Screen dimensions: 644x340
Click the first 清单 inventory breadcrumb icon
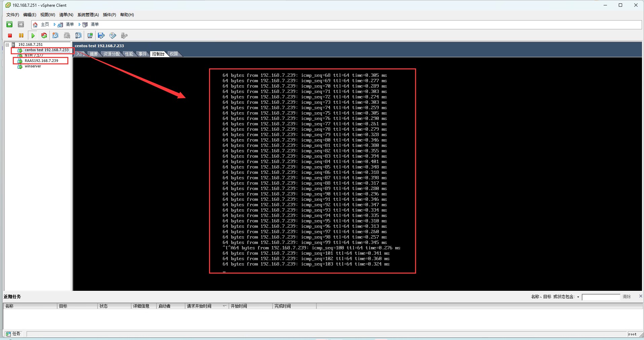pyautogui.click(x=60, y=25)
